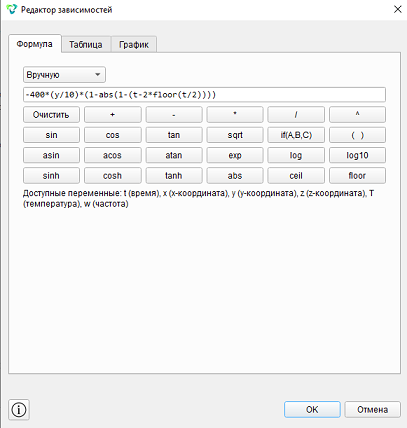
Task: Switch to the График tab
Action: (134, 44)
